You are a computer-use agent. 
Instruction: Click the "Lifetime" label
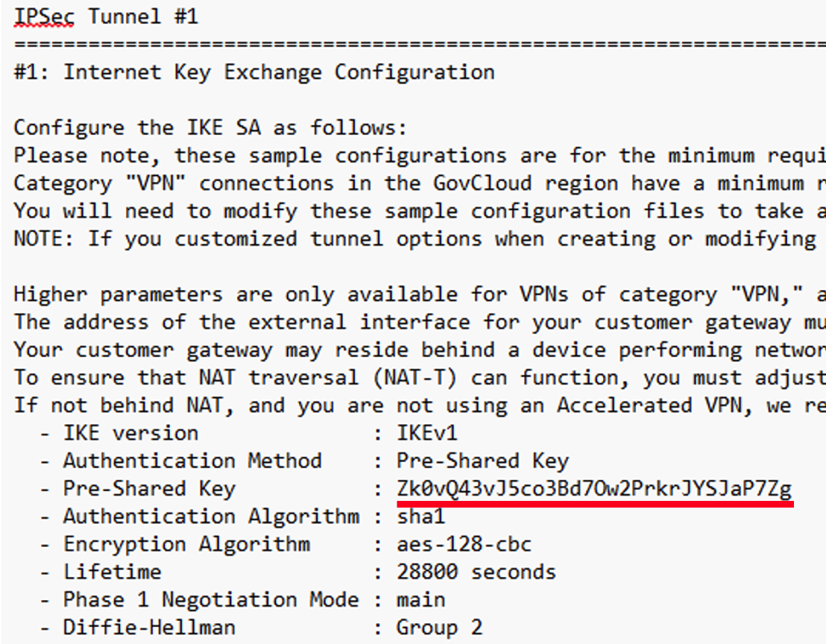(x=112, y=572)
